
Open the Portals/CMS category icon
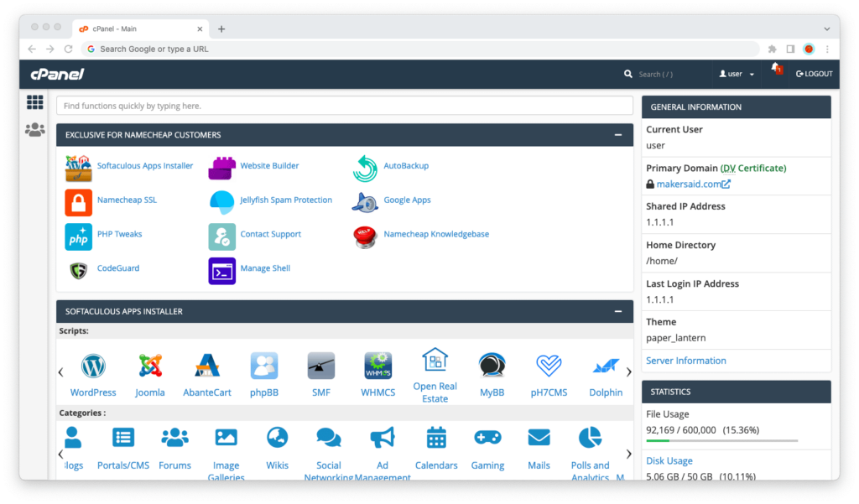tap(123, 438)
